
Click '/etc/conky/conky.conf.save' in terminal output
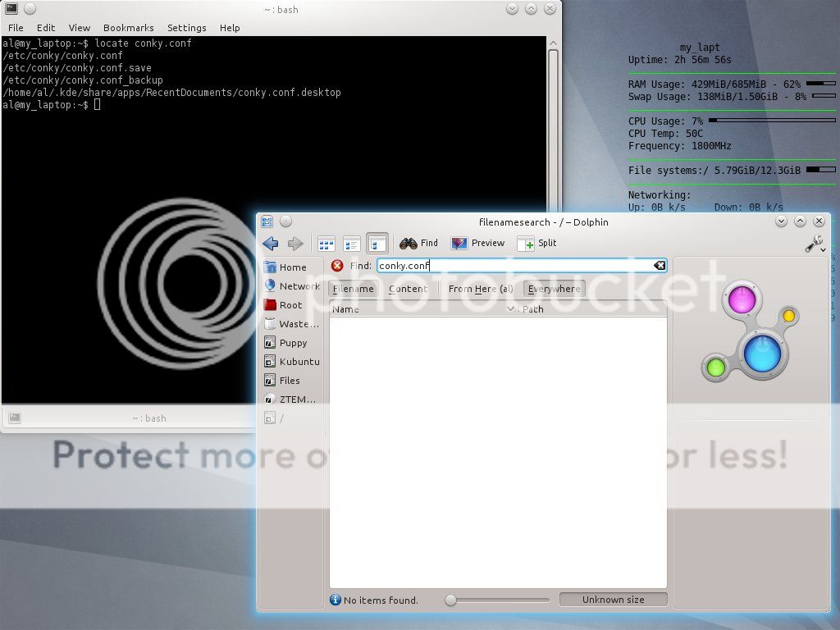point(77,68)
